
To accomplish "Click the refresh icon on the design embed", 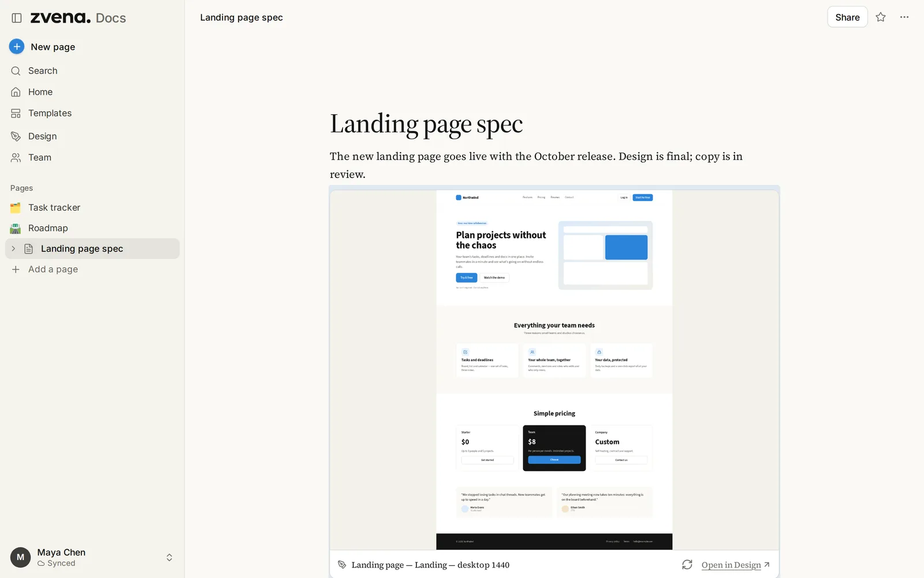I will (x=687, y=565).
